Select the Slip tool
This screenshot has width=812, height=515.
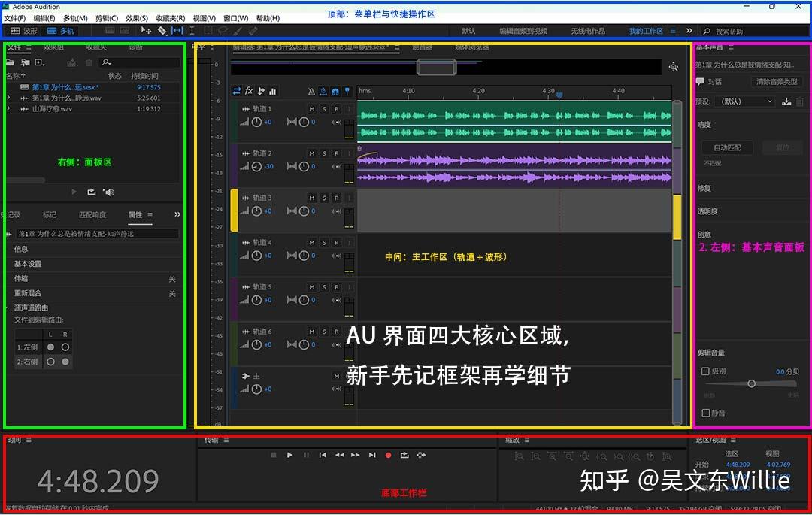click(x=177, y=31)
